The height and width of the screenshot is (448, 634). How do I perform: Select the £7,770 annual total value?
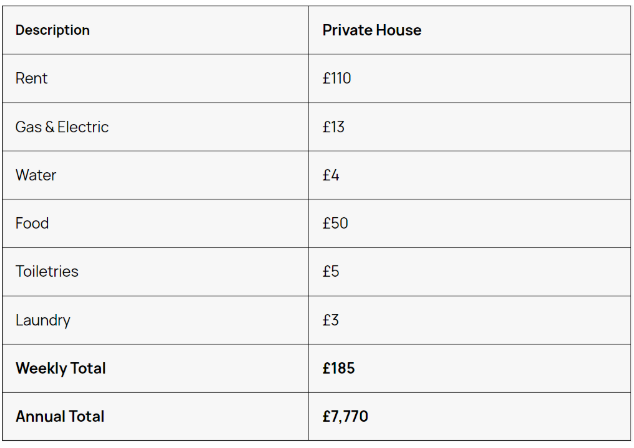(x=345, y=416)
